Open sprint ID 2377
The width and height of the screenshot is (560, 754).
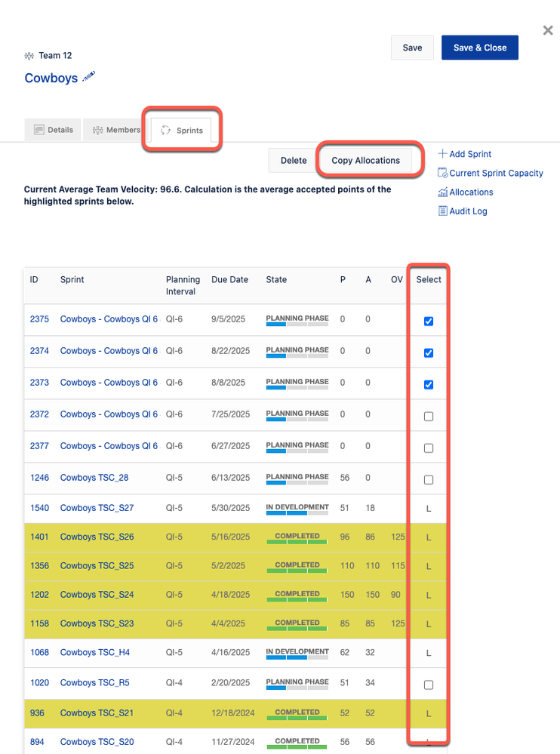pos(39,446)
